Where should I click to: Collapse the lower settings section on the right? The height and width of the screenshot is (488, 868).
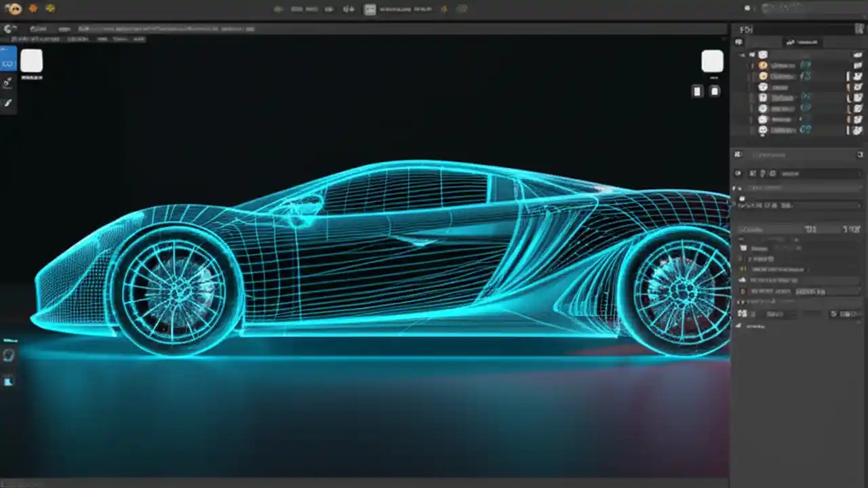(x=738, y=229)
